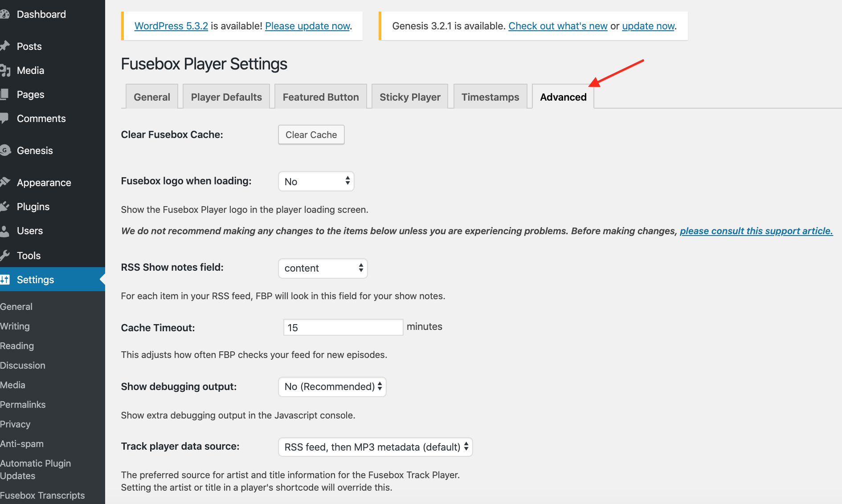Viewport: 842px width, 504px height.
Task: Click the Media library icon beside Posts
Action: (x=5, y=70)
